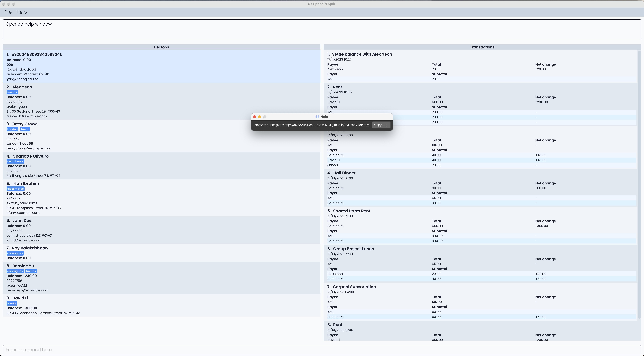Screen dimensions: 644x356
Task: Select transaction 'Shared Dorm Rent'
Action: 480,226
